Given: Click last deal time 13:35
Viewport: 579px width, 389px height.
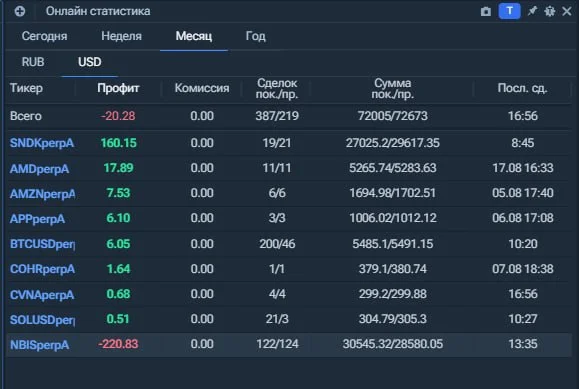Looking at the screenshot, I should [523, 344].
